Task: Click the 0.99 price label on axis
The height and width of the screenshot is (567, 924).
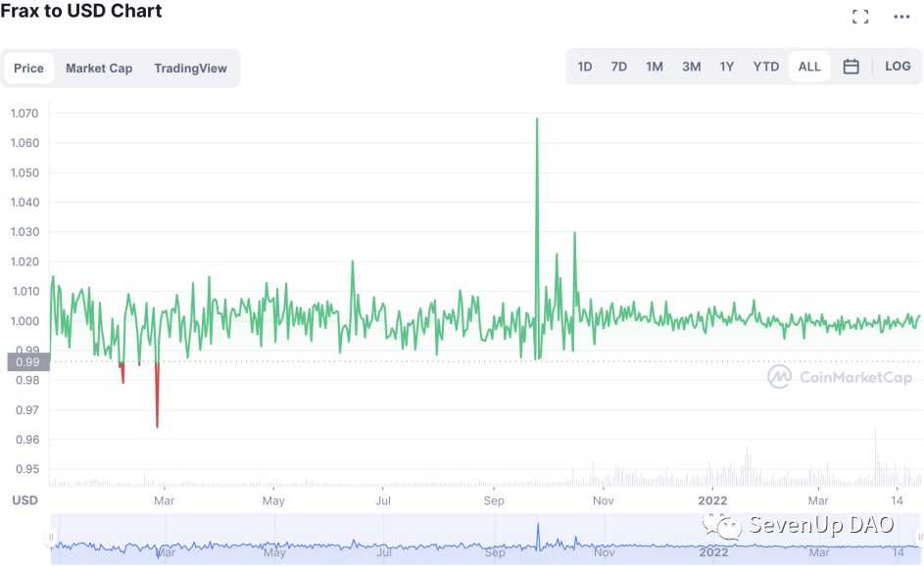Action: click(x=26, y=362)
